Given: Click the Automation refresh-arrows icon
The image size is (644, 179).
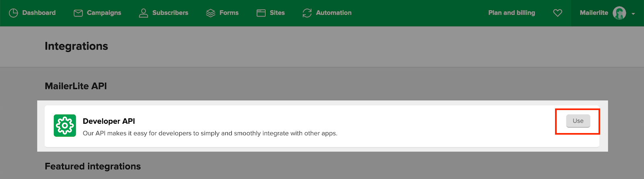Looking at the screenshot, I should point(307,13).
